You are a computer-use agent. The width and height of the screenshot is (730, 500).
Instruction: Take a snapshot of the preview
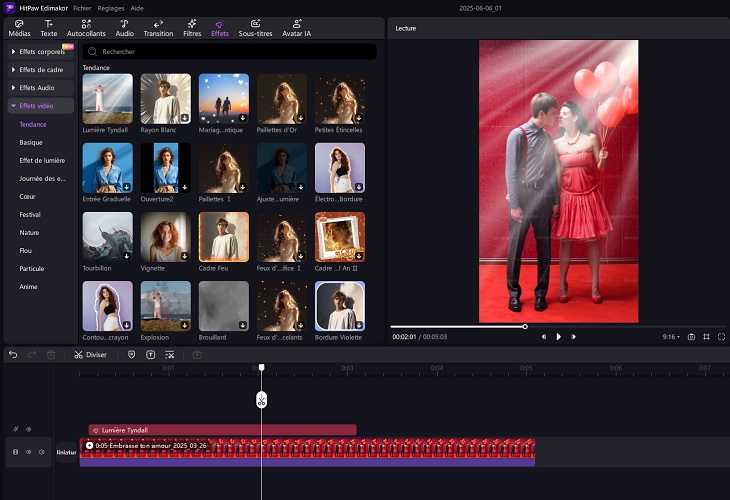pyautogui.click(x=691, y=337)
